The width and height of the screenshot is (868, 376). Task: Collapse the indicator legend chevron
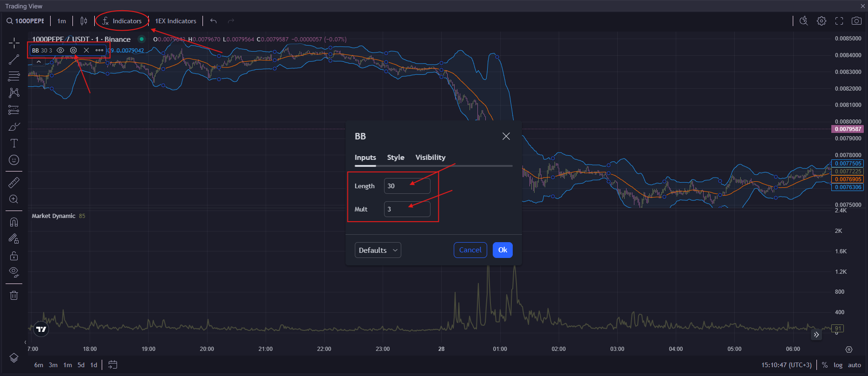pyautogui.click(x=39, y=62)
